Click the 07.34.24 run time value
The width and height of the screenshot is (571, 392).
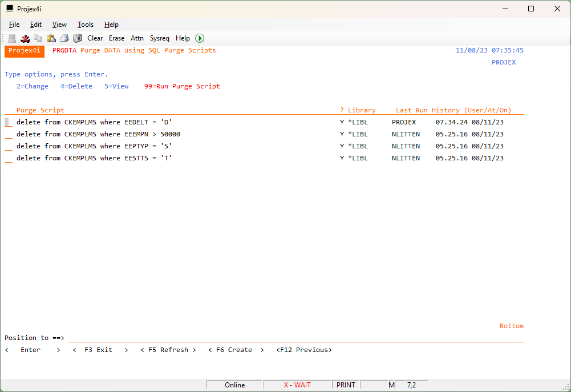point(452,122)
